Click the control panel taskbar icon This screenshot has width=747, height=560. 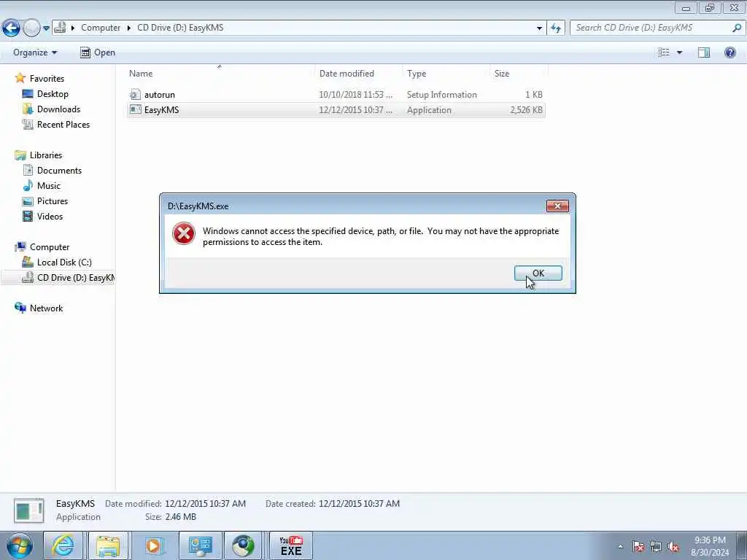(199, 545)
